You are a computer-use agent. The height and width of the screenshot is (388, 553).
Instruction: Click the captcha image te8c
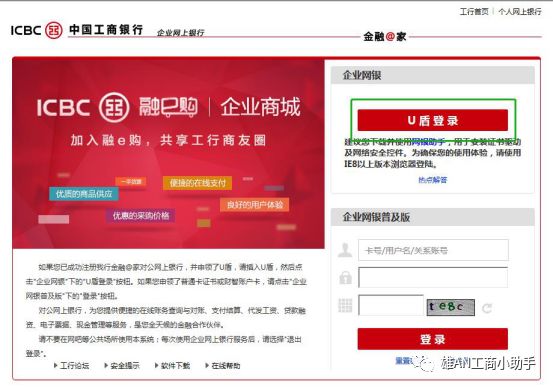[450, 307]
